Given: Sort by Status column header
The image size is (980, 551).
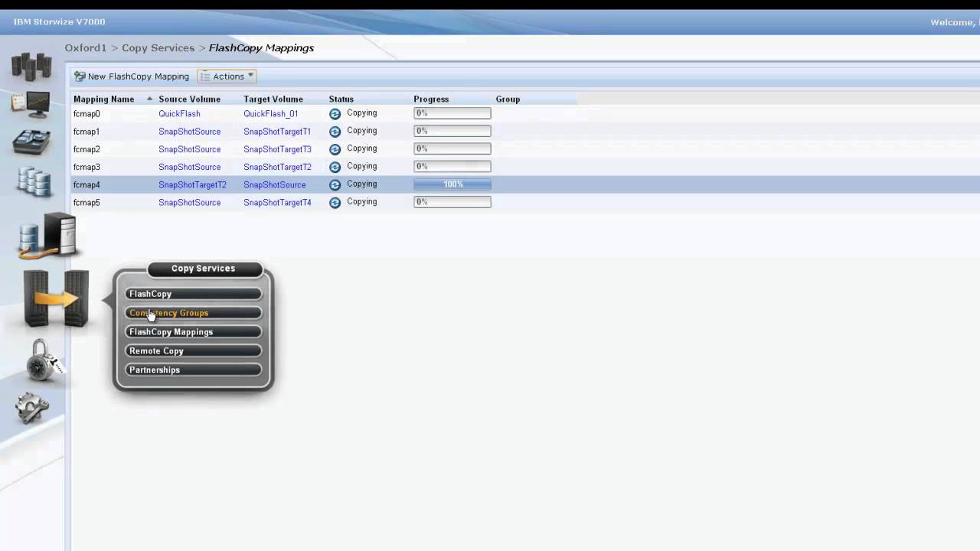Looking at the screenshot, I should coord(341,99).
